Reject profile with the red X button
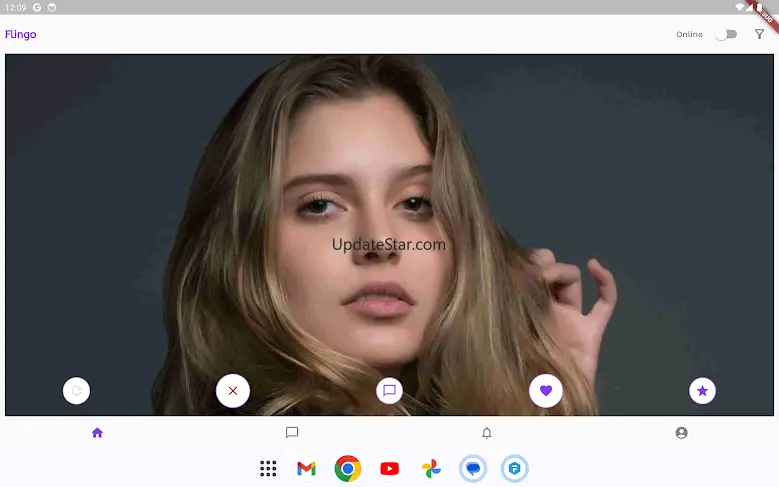Image resolution: width=779 pixels, height=487 pixels. (233, 391)
